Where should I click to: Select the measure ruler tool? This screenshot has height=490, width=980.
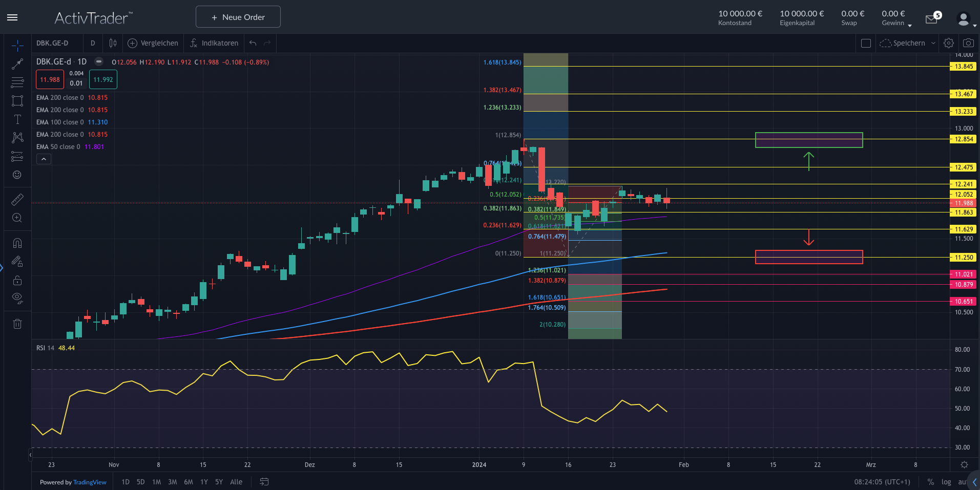pos(17,199)
